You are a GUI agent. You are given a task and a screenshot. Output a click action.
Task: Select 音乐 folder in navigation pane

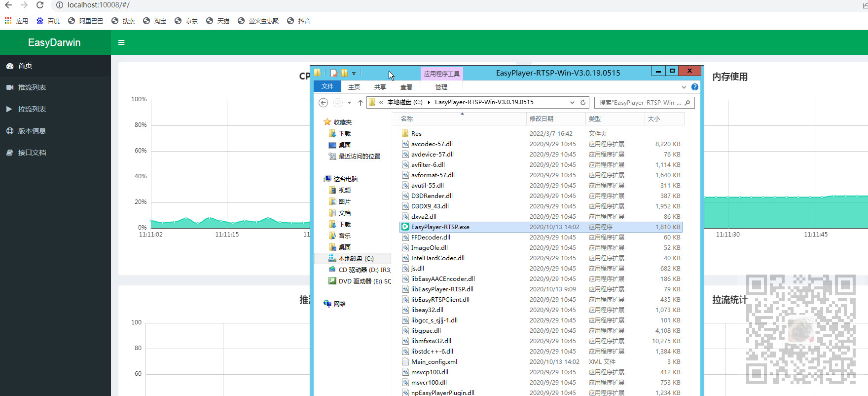coord(340,236)
